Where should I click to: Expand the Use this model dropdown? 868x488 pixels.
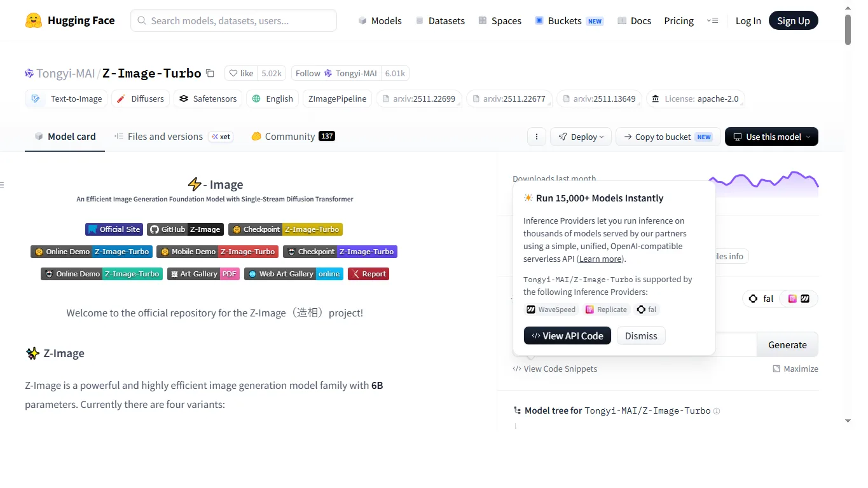pyautogui.click(x=771, y=137)
